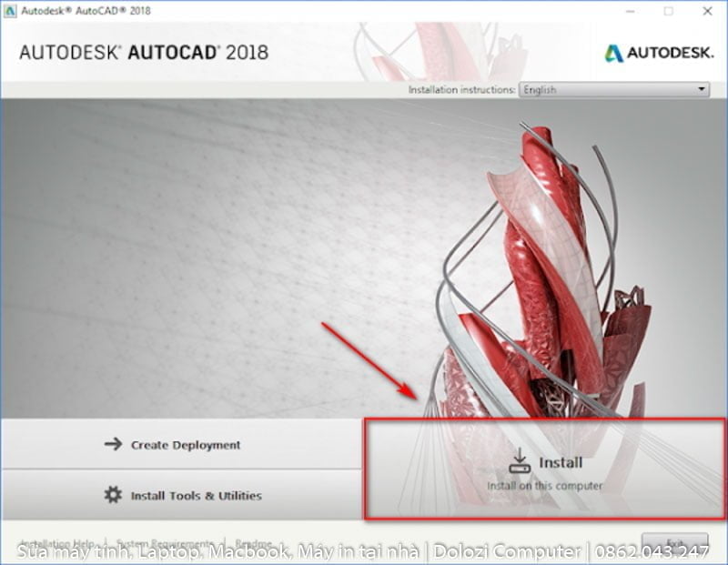Click the AutoCAD icon in the title bar

coord(9,11)
